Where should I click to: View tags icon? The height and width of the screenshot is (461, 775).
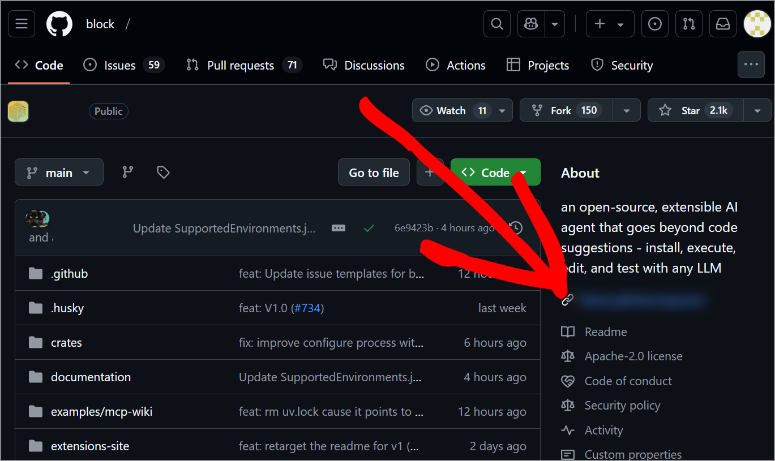point(163,172)
